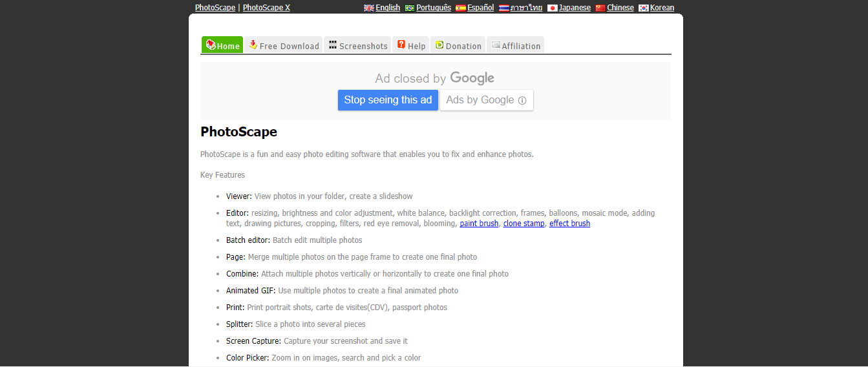The height and width of the screenshot is (367, 868).
Task: Click the China flag icon beside Chinese
Action: pos(600,8)
